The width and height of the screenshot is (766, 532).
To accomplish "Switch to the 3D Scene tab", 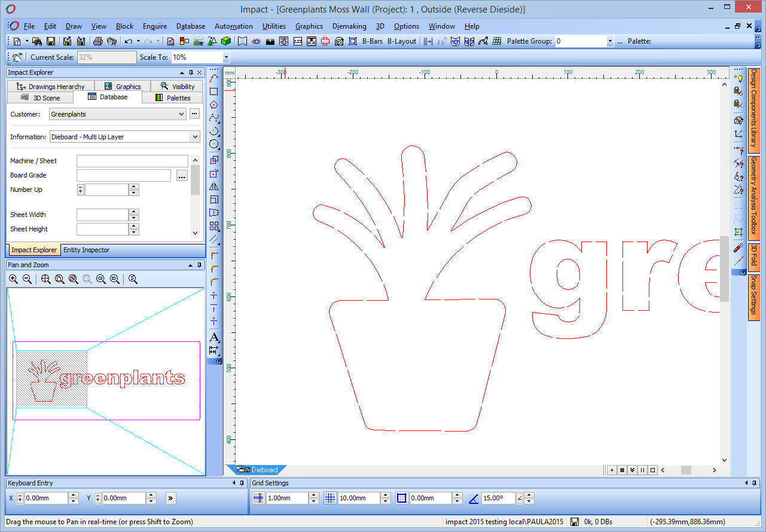I will (x=41, y=97).
